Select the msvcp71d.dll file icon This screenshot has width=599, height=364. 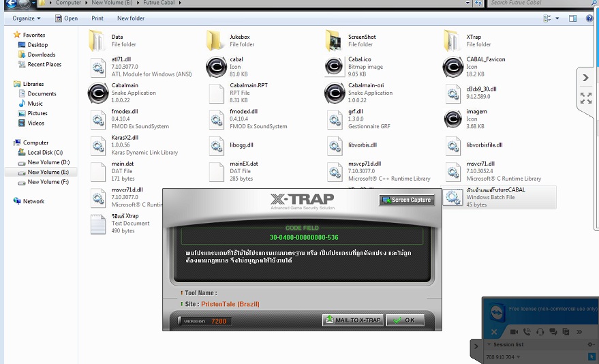(335, 172)
